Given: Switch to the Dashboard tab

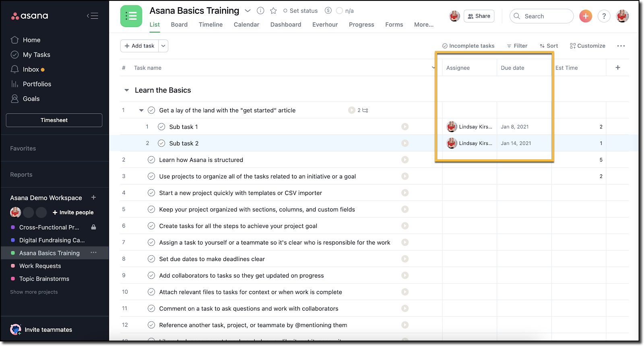Looking at the screenshot, I should 286,25.
